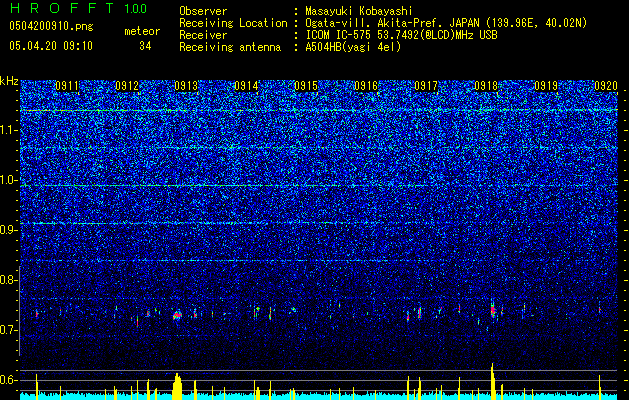
Task: Click the strong meteor echo near 0918
Action: pos(493,309)
